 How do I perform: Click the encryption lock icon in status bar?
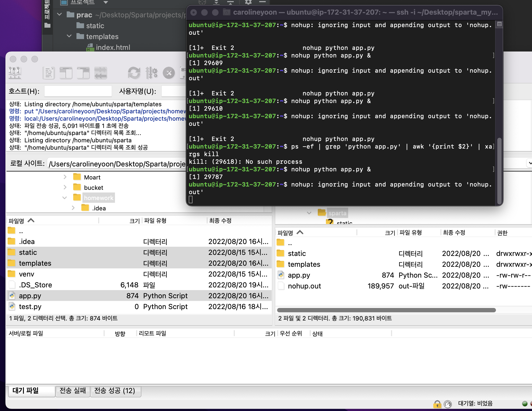coord(437,404)
